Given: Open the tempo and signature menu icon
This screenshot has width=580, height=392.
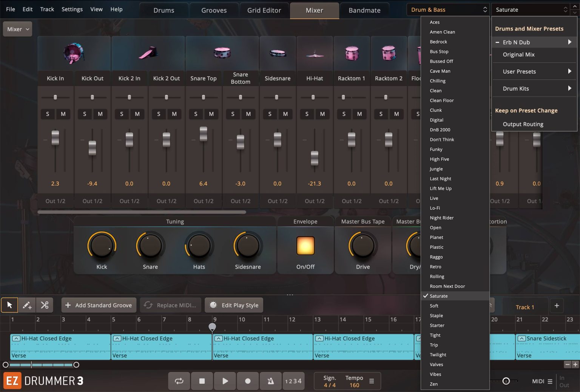Looking at the screenshot, I should (372, 381).
